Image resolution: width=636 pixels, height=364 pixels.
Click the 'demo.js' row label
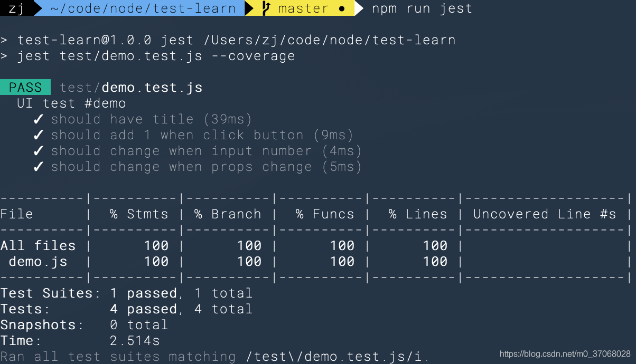click(x=38, y=262)
